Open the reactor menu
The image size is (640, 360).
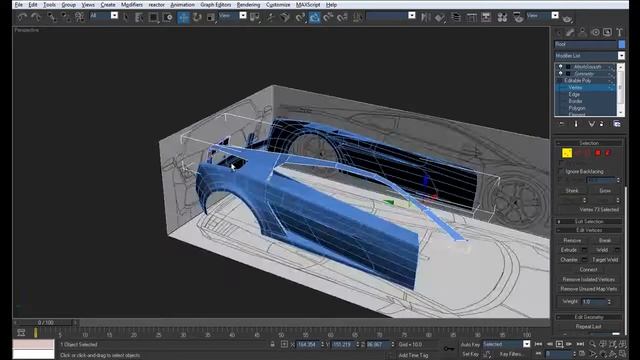pyautogui.click(x=156, y=5)
